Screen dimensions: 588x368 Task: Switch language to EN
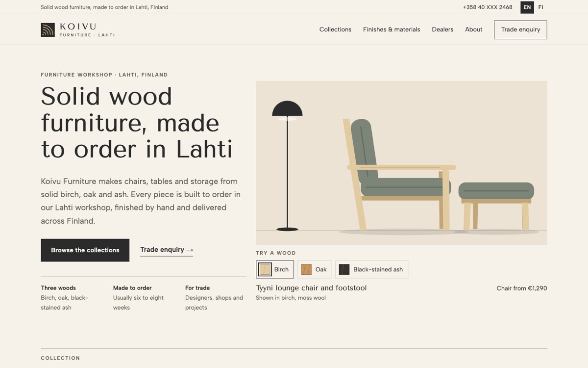click(x=527, y=7)
